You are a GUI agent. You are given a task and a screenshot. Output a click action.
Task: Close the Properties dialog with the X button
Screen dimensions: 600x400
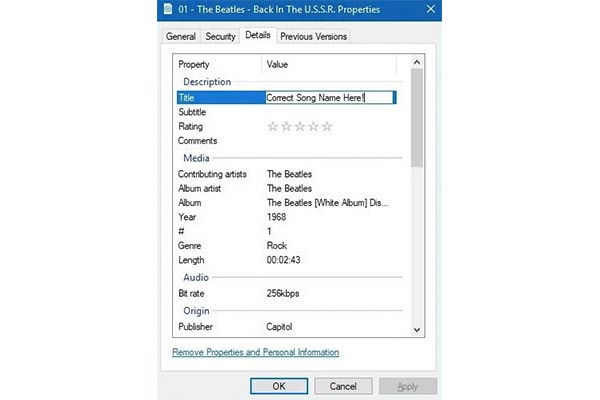coord(430,9)
